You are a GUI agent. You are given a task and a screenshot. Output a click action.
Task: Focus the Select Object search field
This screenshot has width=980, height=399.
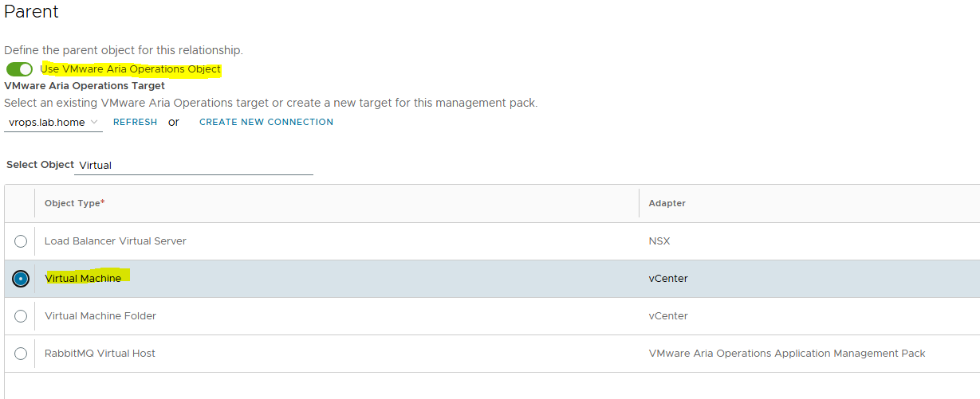pos(195,166)
